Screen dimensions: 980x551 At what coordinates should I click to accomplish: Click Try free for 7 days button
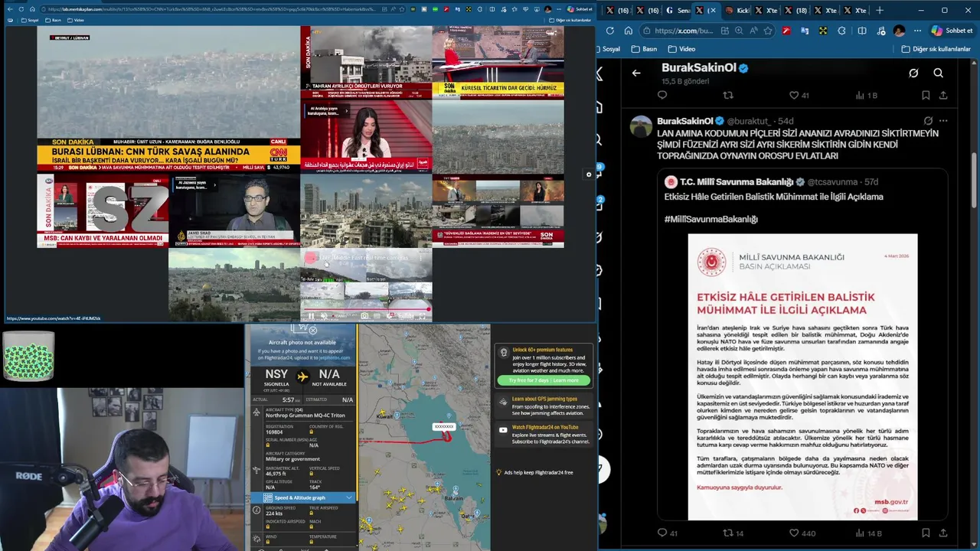click(x=544, y=380)
